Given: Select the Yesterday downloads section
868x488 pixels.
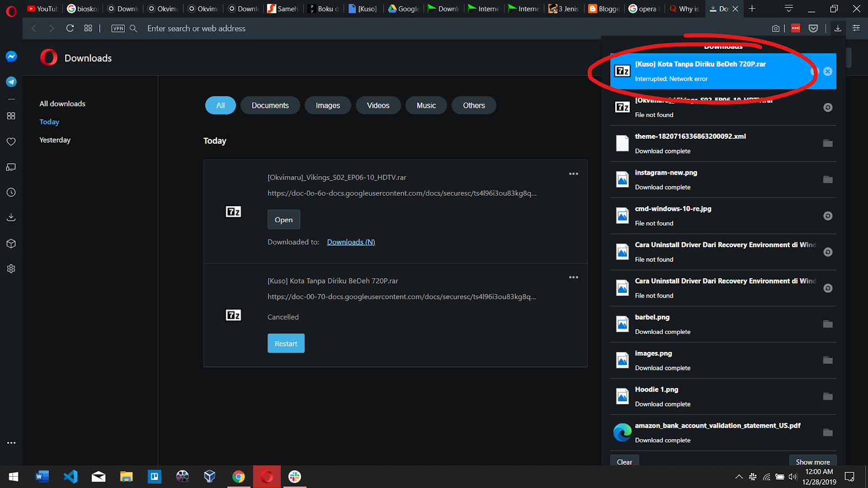Looking at the screenshot, I should pos(54,139).
